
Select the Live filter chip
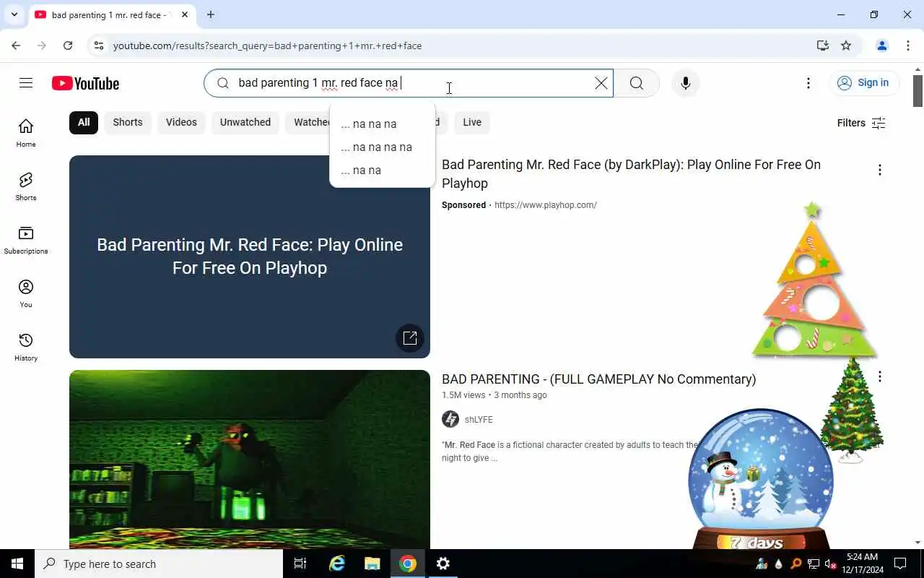click(x=472, y=122)
